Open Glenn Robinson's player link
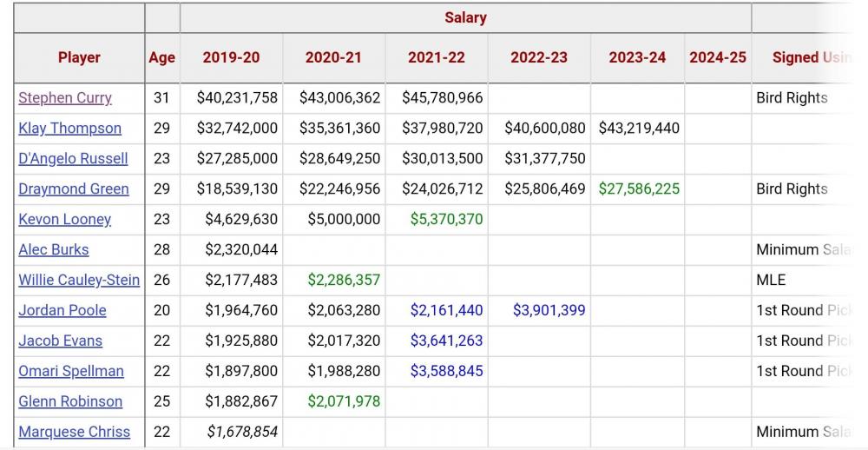Image resolution: width=868 pixels, height=450 pixels. point(70,402)
